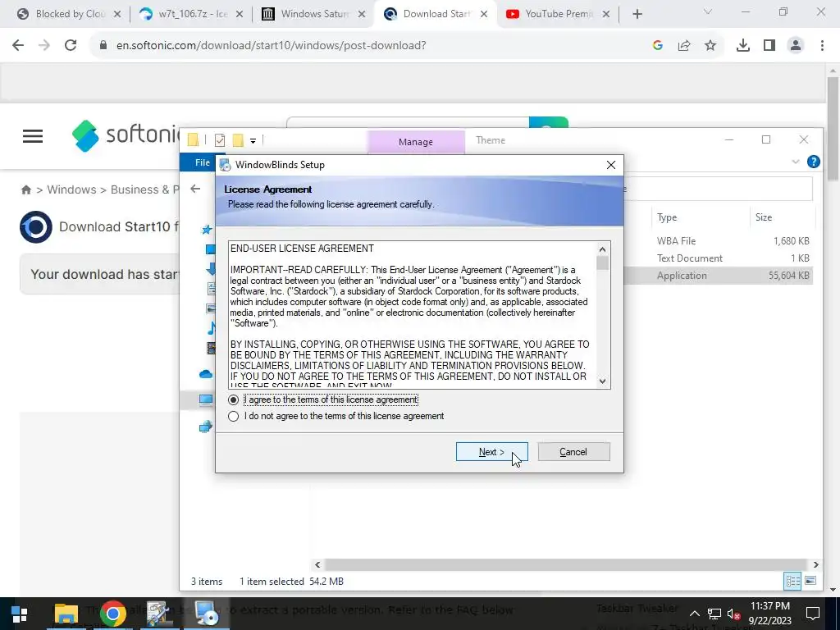Screen dimensions: 840x630
Task: Open the Windows breadcrumb link
Action: click(x=71, y=189)
